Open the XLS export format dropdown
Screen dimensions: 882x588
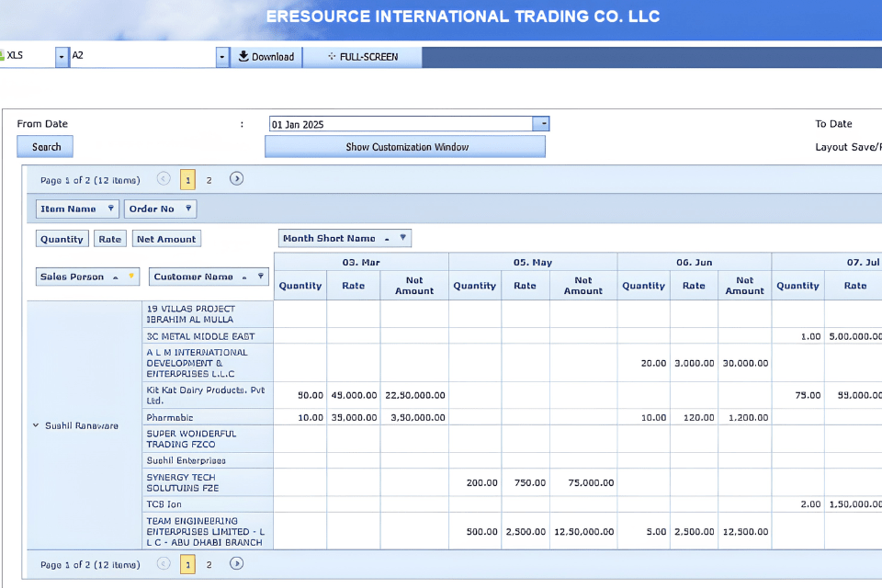62,57
